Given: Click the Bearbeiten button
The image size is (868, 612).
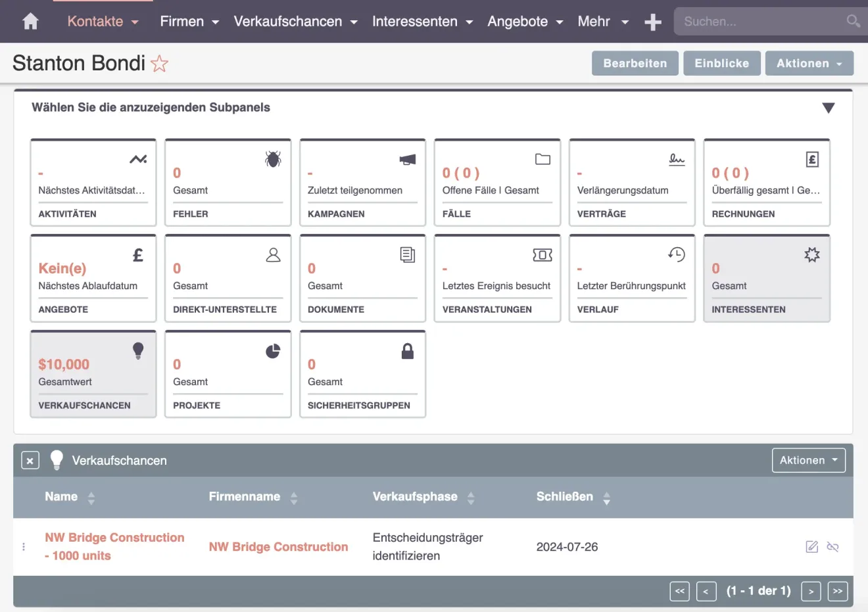Looking at the screenshot, I should point(635,64).
